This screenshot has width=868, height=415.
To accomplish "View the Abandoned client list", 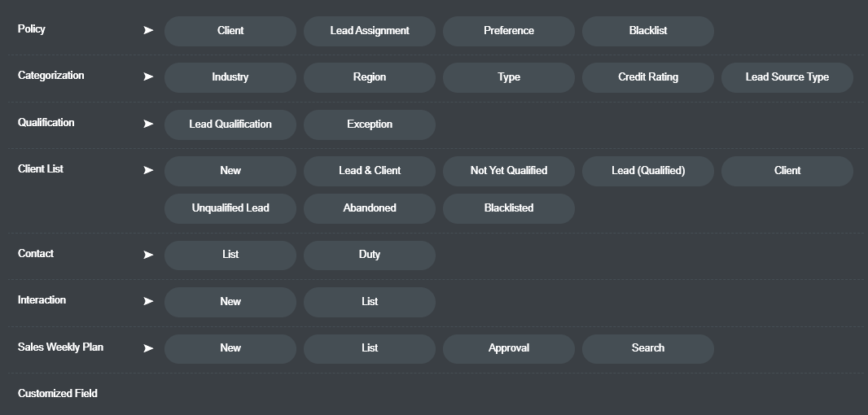I will pyautogui.click(x=369, y=208).
